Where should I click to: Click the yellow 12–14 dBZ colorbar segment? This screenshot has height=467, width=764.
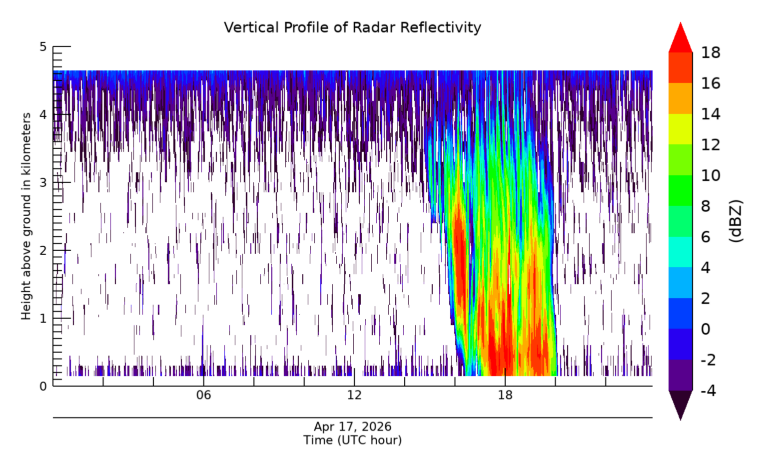coord(680,129)
